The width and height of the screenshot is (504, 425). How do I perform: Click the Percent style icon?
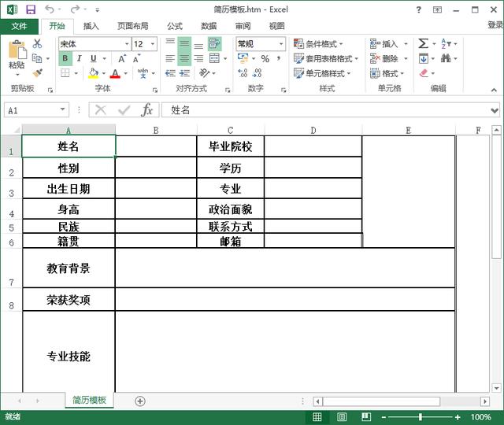tap(265, 59)
